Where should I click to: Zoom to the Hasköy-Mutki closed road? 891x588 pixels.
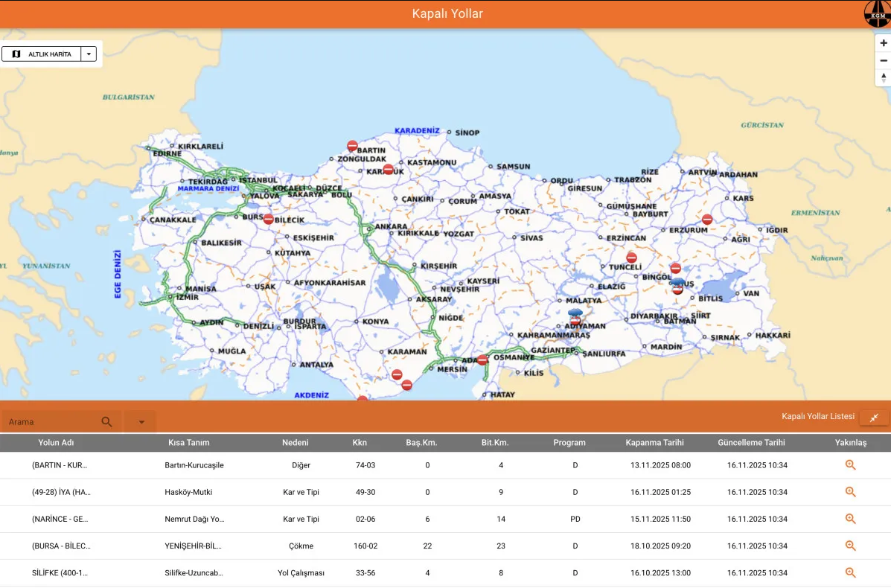point(850,492)
